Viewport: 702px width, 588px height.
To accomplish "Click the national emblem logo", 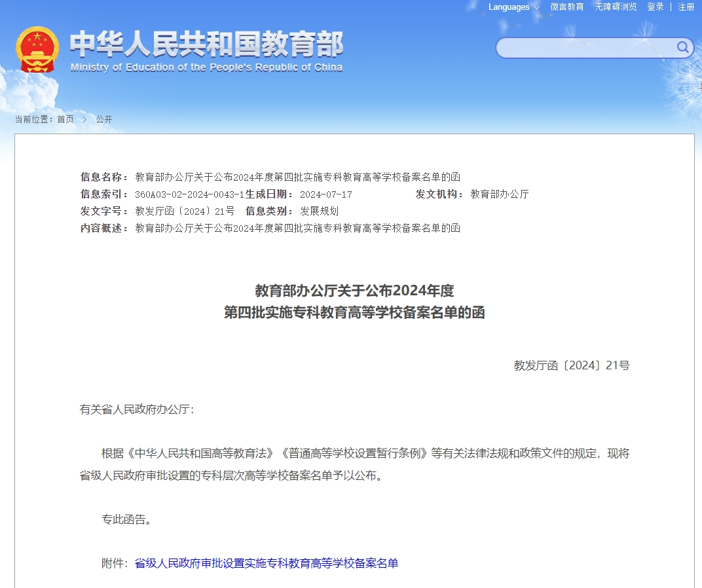I will (x=37, y=49).
